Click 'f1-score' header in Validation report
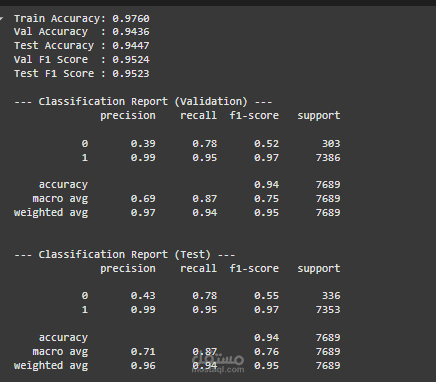This screenshot has width=436, height=382. click(x=254, y=115)
